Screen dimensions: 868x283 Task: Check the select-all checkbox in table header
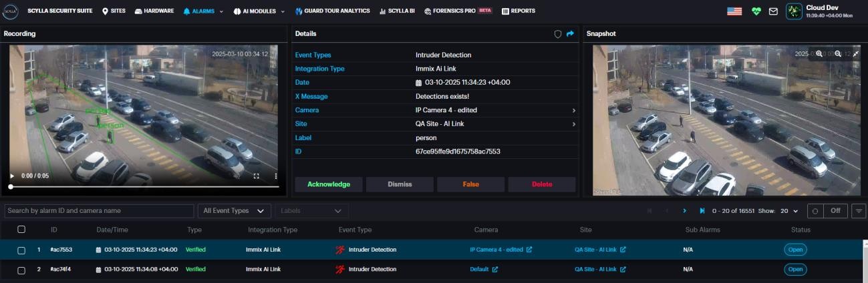[x=21, y=230]
